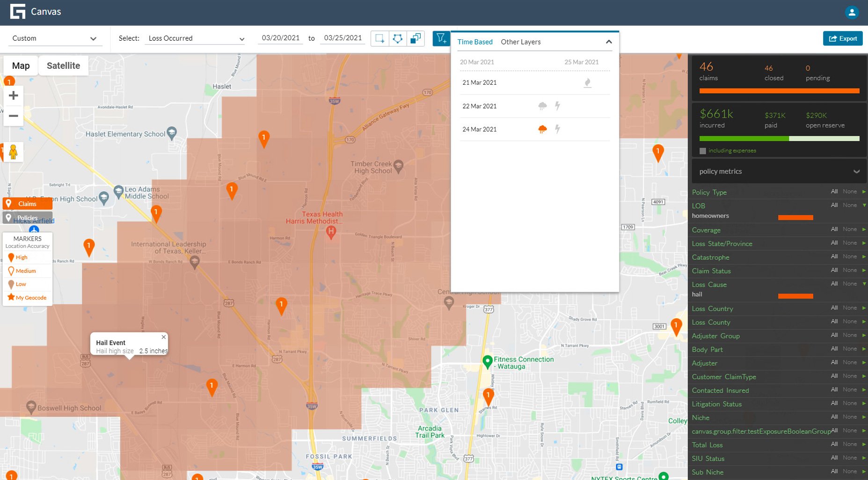
Task: Enable the including expenses checkbox
Action: coord(702,151)
